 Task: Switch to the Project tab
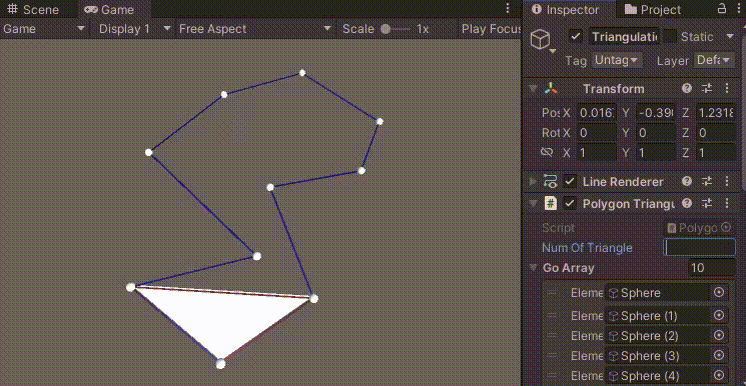coord(652,9)
